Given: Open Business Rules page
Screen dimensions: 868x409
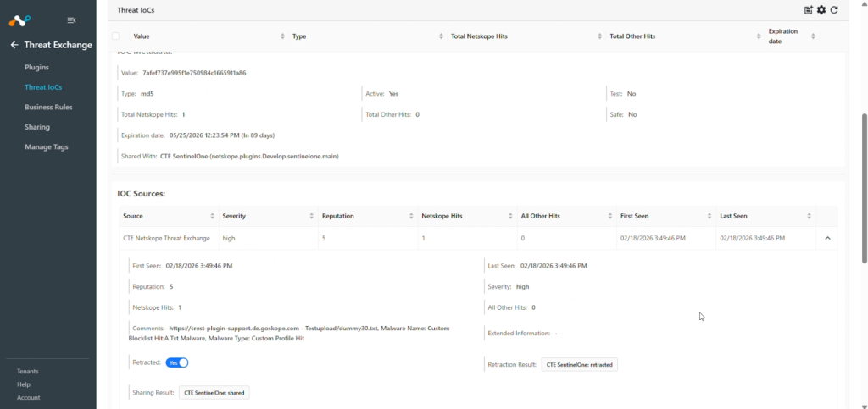Looking at the screenshot, I should [48, 108].
